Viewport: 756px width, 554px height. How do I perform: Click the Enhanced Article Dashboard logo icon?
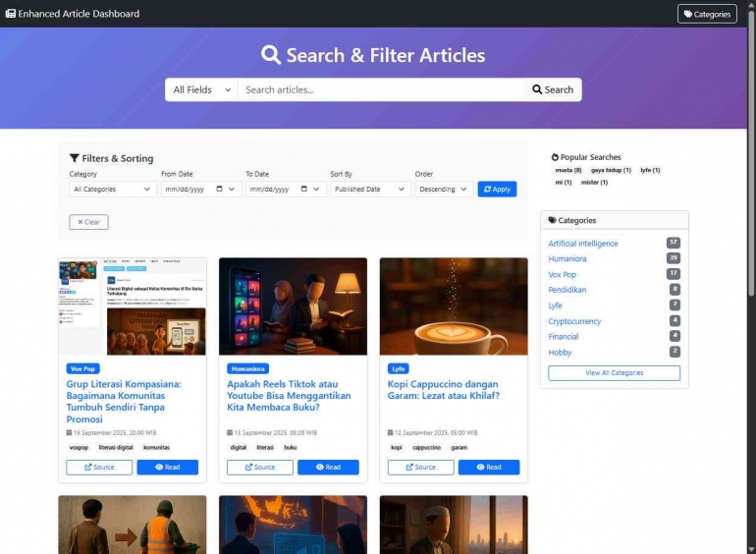point(11,14)
